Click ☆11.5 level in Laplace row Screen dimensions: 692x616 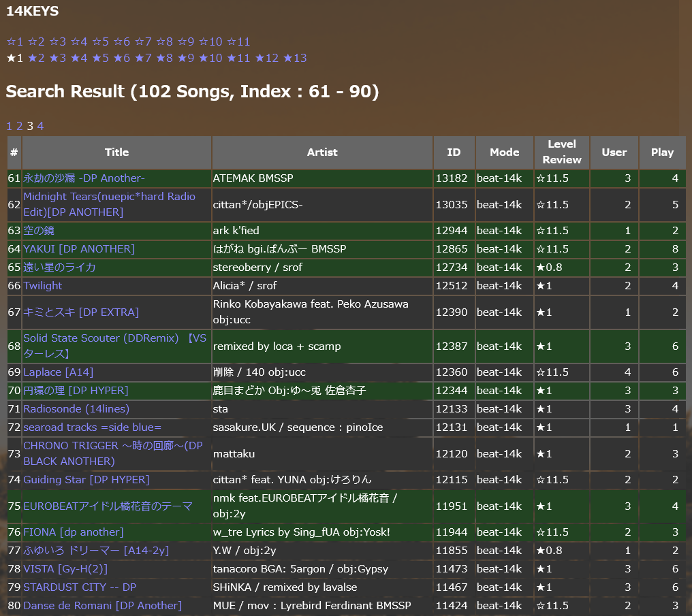(552, 372)
